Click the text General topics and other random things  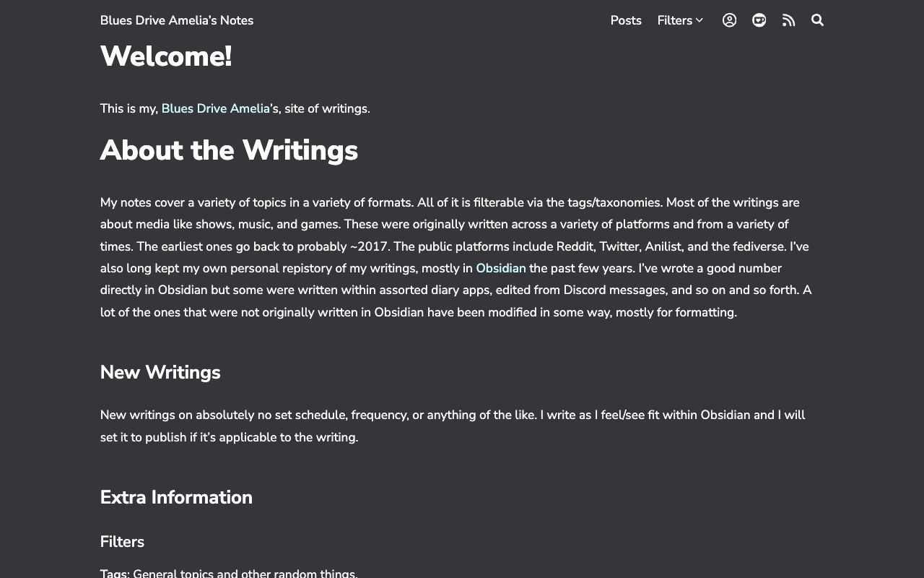click(x=245, y=574)
